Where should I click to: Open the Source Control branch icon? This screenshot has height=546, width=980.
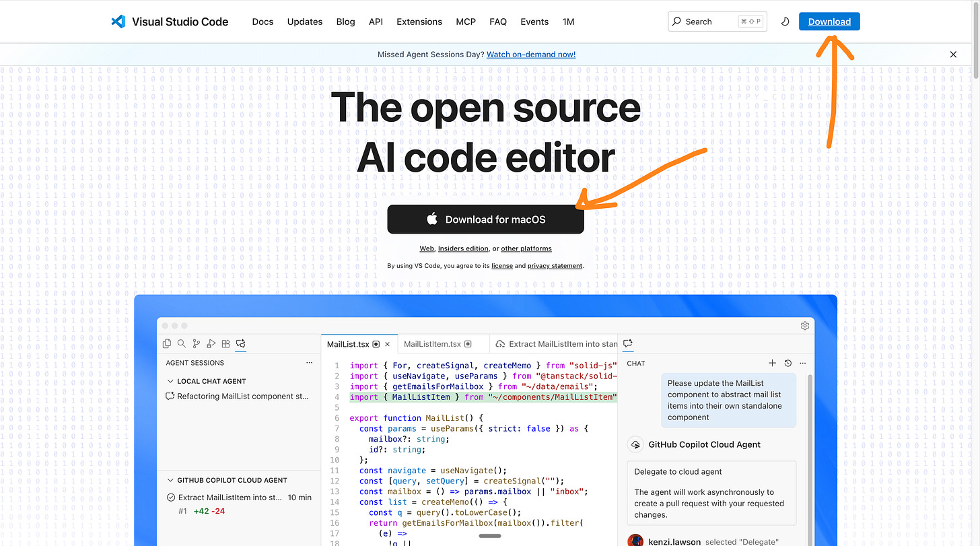coord(197,343)
